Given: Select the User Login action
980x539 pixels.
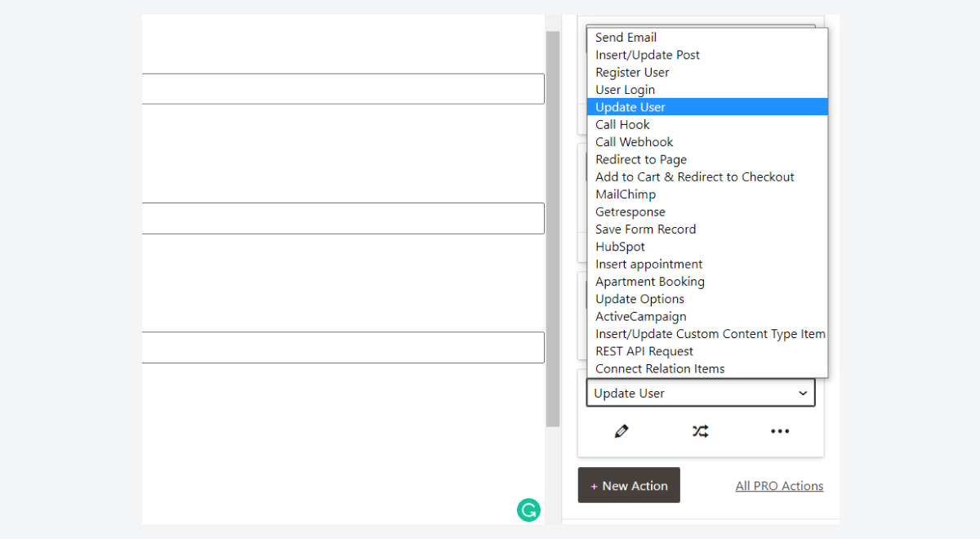Looking at the screenshot, I should coord(625,89).
